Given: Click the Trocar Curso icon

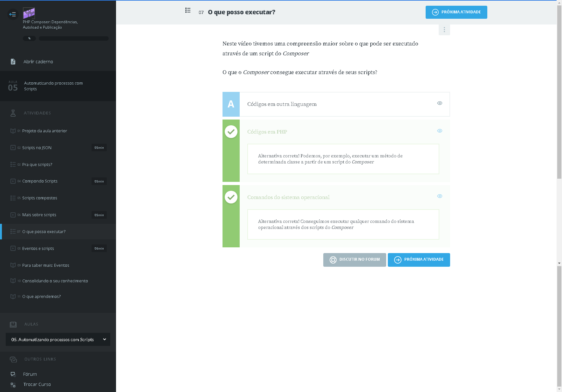Looking at the screenshot, I should [x=13, y=385].
